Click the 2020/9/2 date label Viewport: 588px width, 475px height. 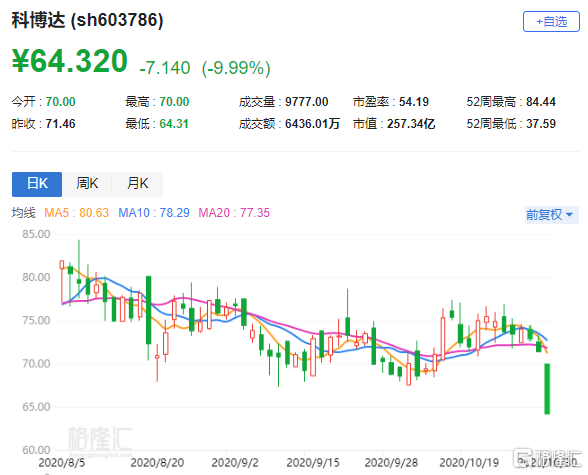click(x=235, y=463)
